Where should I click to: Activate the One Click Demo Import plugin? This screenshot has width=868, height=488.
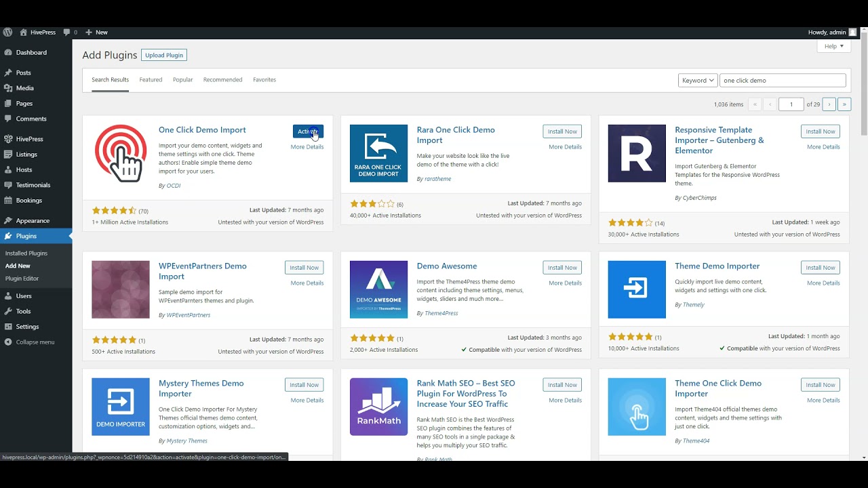click(308, 131)
